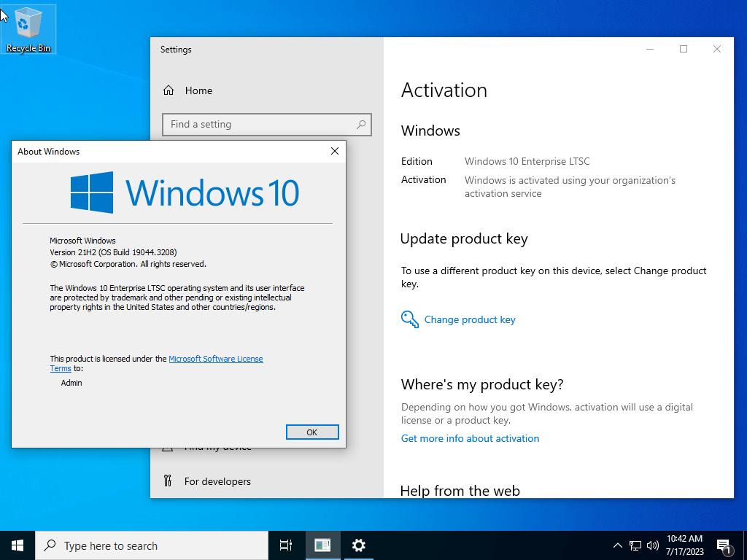747x560 pixels.
Task: Click the Admin licensee name
Action: [71, 383]
